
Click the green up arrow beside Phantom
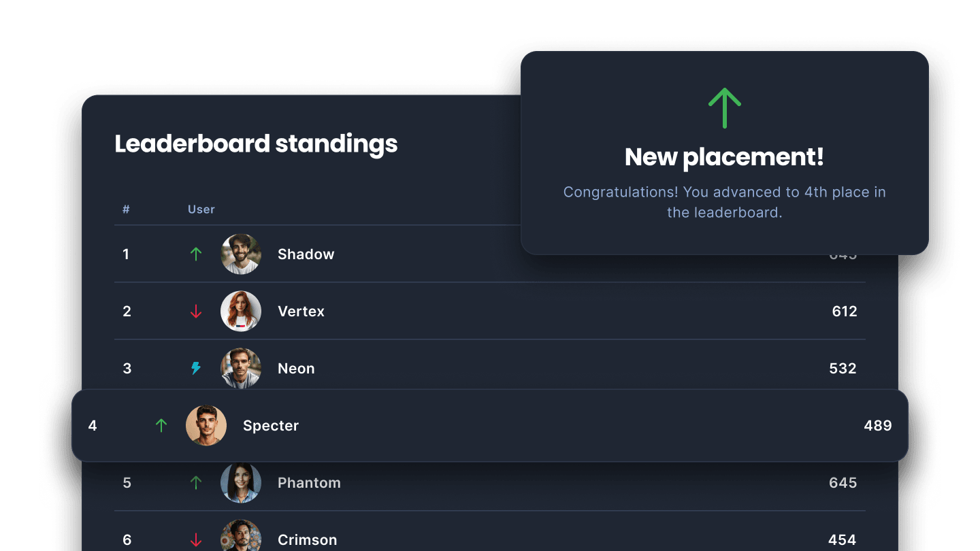click(x=196, y=483)
